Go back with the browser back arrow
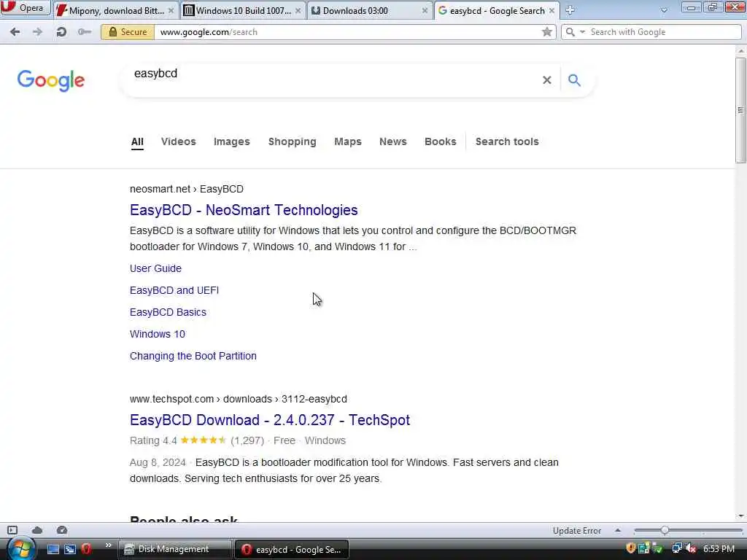747x560 pixels. pyautogui.click(x=15, y=32)
